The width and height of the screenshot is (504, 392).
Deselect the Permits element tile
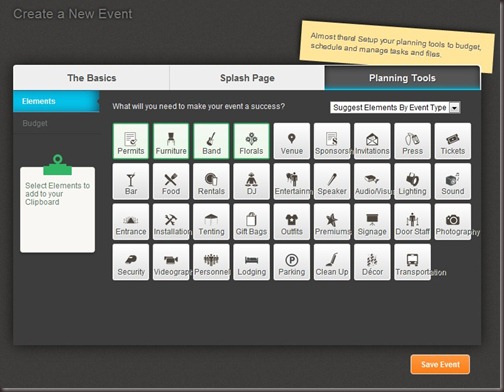pyautogui.click(x=131, y=141)
